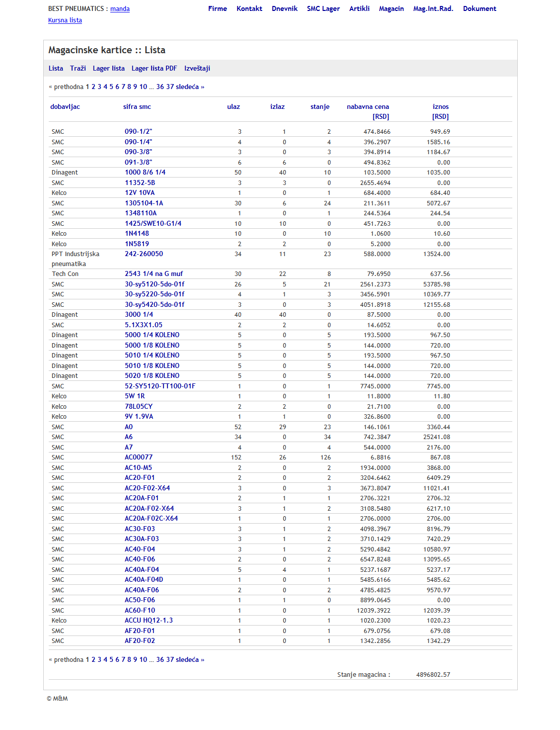This screenshot has height=730, width=560.
Task: Open the Lager lista PDF tab
Action: [x=154, y=69]
